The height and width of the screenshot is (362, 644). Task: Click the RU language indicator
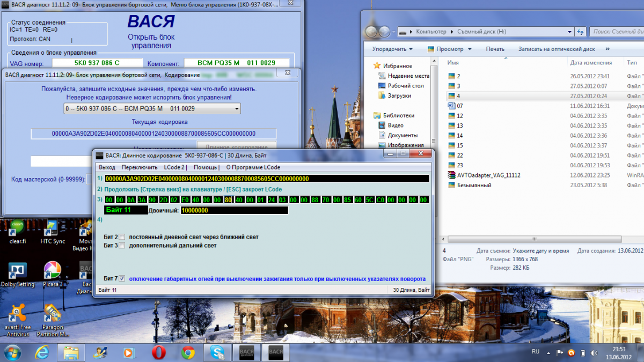click(535, 352)
